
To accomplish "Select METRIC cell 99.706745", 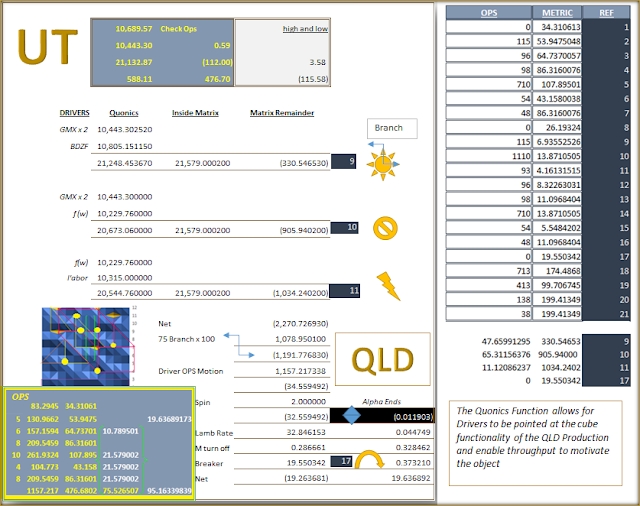I will point(557,285).
